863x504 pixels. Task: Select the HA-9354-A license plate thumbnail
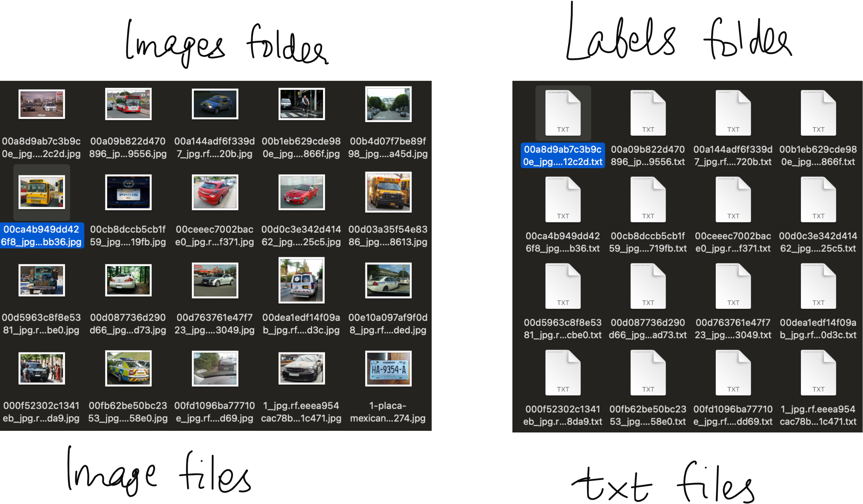(x=388, y=369)
